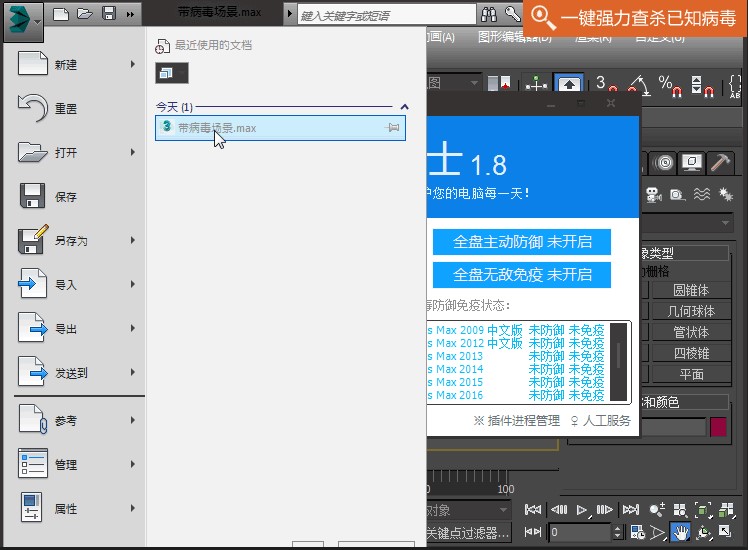Expand the 另存为 submenu arrow
Viewport: 748px width, 550px height.
tap(133, 241)
